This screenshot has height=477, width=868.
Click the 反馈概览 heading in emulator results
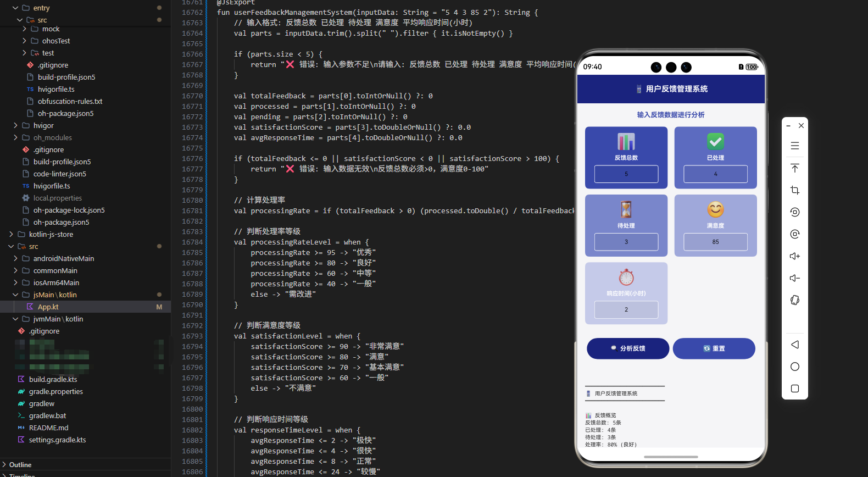(x=605, y=415)
